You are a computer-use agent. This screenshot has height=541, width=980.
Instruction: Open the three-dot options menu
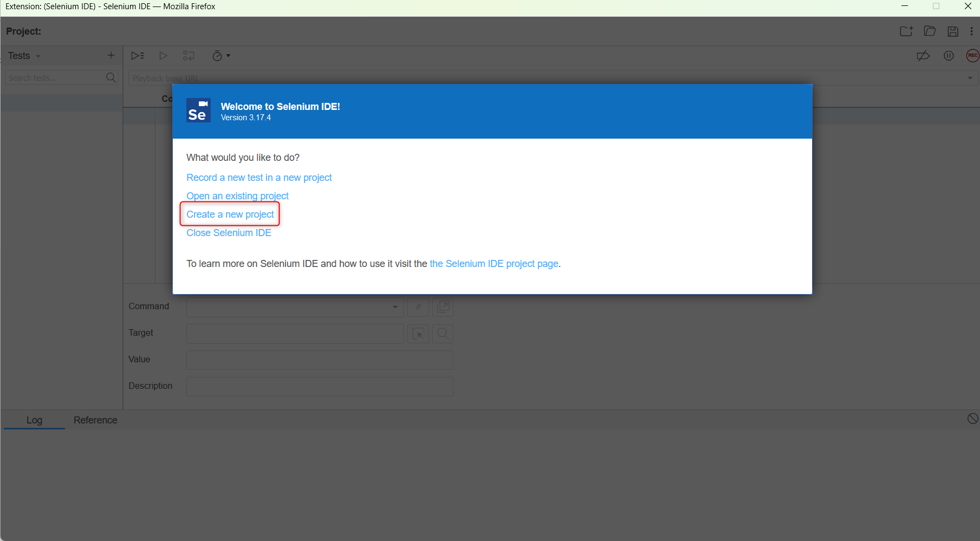click(x=972, y=31)
